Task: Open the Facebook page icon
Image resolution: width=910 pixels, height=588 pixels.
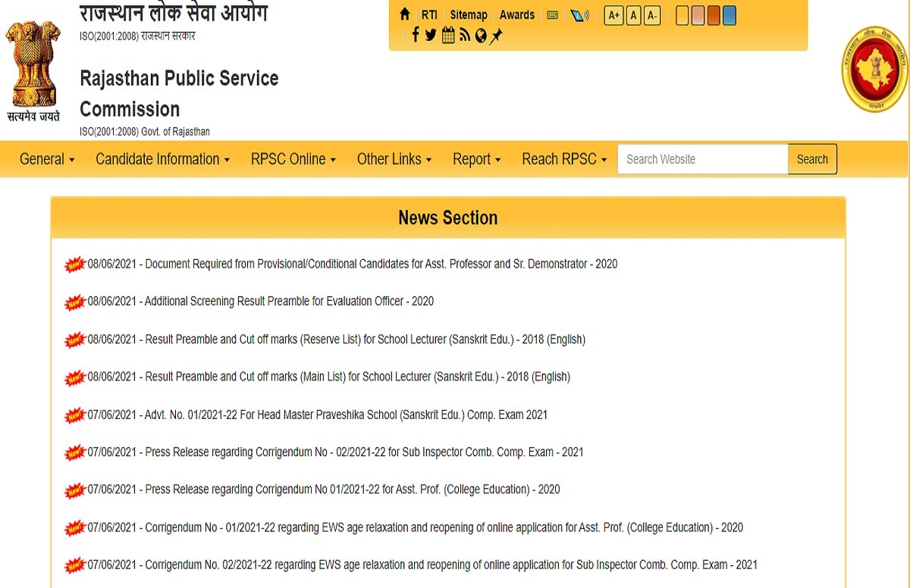Action: (x=415, y=35)
